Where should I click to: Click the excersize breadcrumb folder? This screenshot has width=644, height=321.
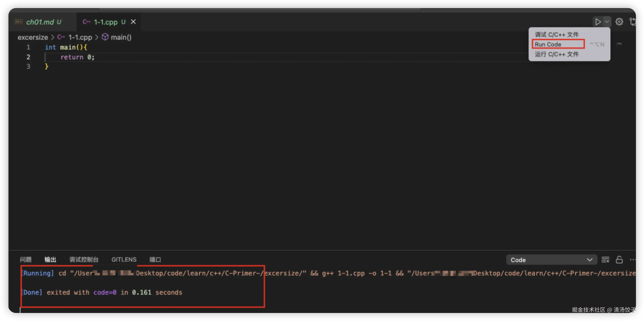point(33,37)
